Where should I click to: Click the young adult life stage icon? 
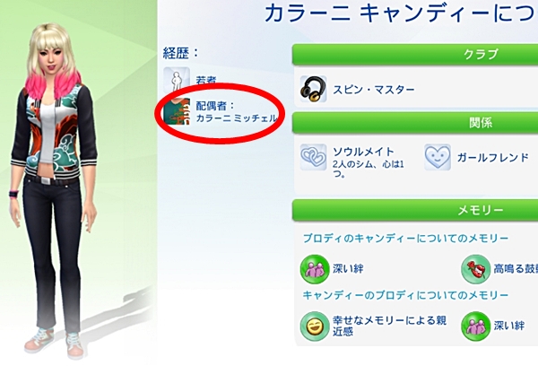pyautogui.click(x=177, y=78)
